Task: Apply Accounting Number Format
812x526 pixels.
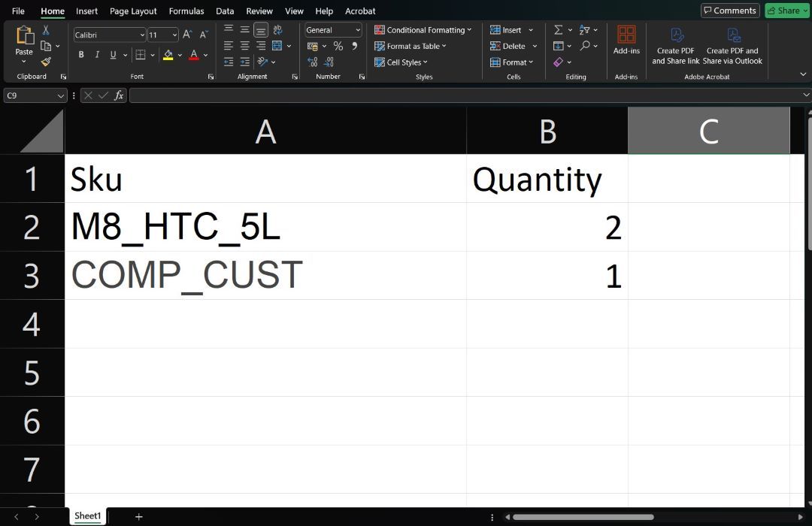Action: click(x=312, y=46)
